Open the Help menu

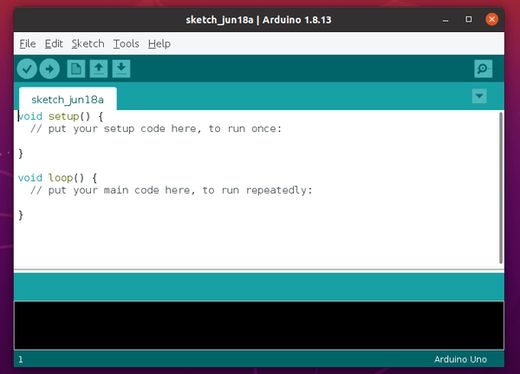[x=159, y=44]
